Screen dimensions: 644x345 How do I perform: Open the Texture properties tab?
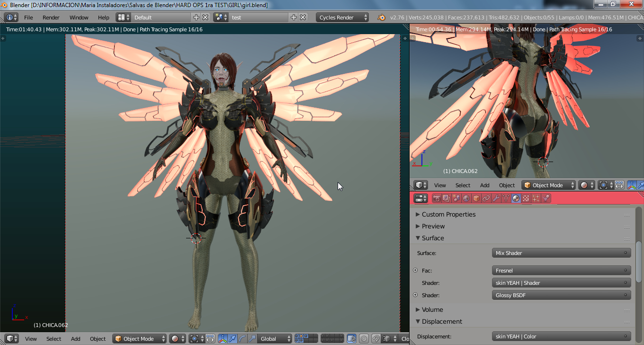pos(526,199)
